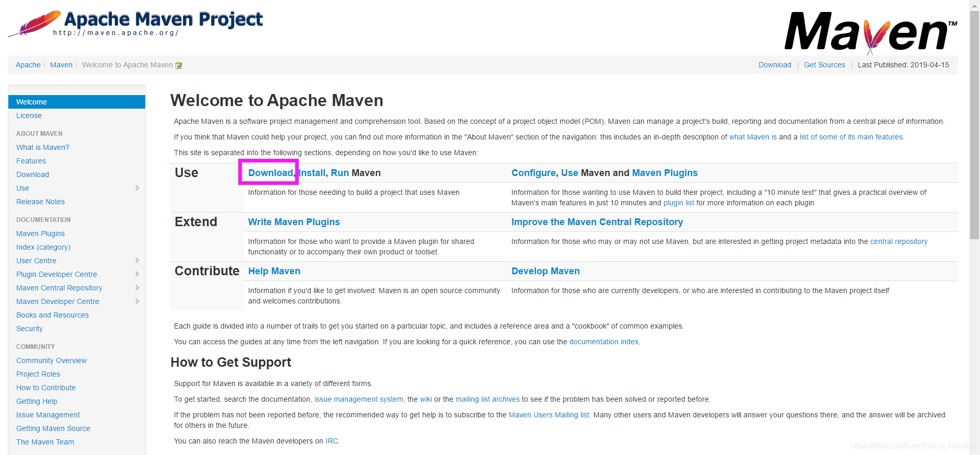Open Issue Management in sidebar
Viewport: 980px width, 455px height.
[x=48, y=415]
